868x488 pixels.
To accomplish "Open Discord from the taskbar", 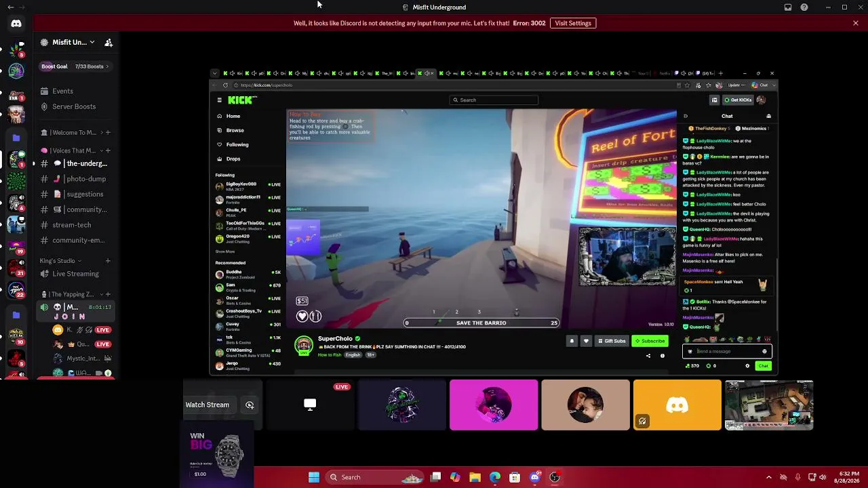I will point(535,477).
